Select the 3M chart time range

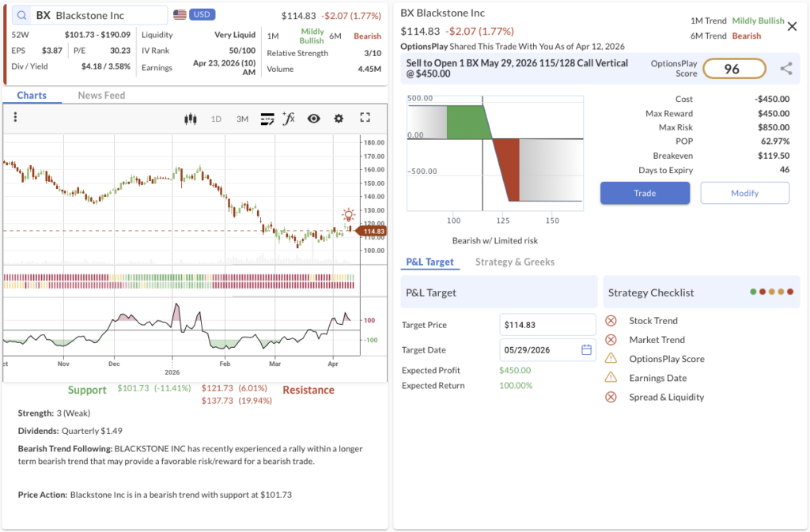click(x=242, y=119)
